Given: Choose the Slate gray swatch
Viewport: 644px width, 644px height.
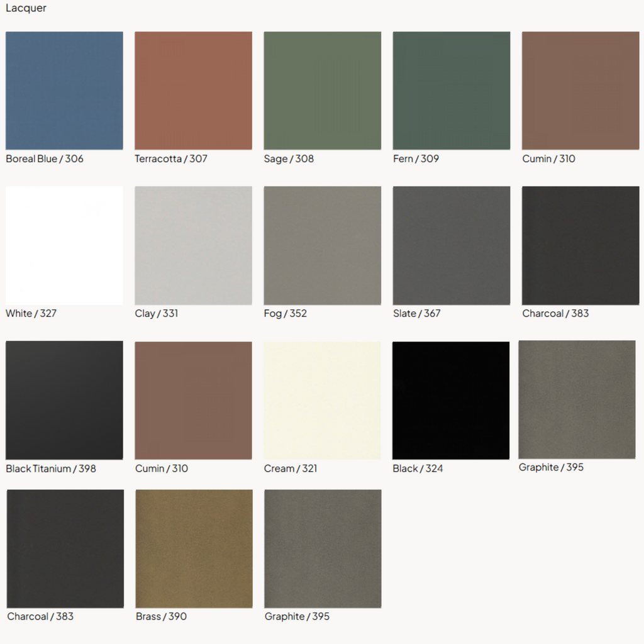Looking at the screenshot, I should coord(451,245).
